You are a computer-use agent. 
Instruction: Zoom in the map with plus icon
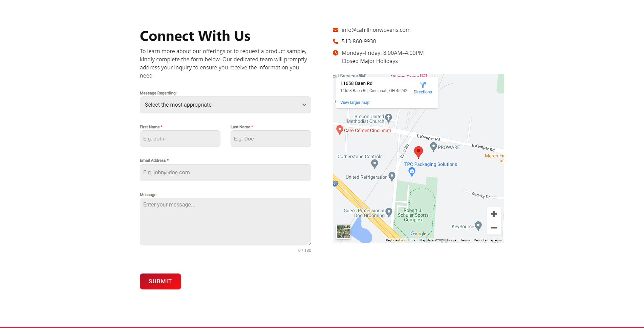[494, 214]
